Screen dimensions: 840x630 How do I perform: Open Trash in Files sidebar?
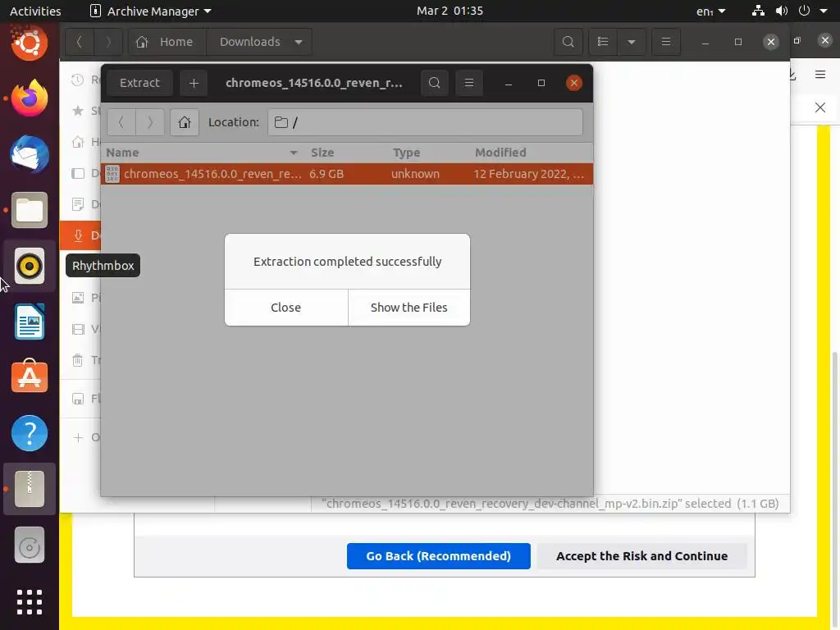tap(81, 360)
